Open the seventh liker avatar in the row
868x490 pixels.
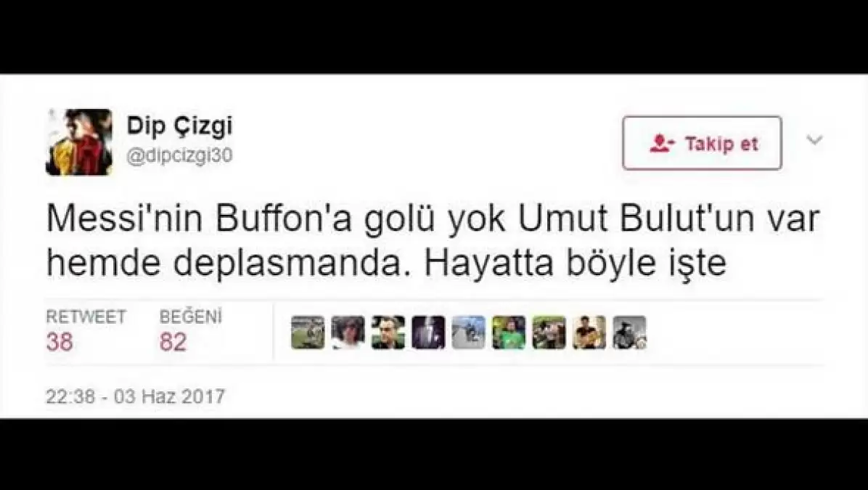tap(549, 332)
